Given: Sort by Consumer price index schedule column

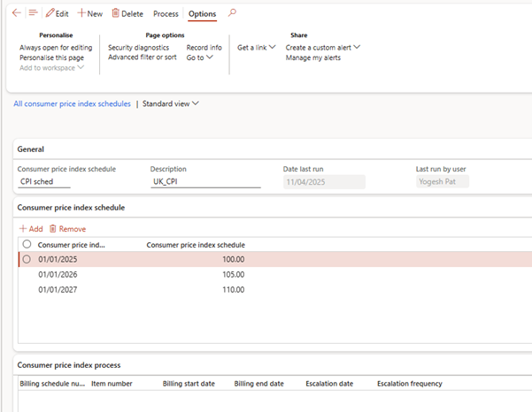Looking at the screenshot, I should [x=196, y=245].
